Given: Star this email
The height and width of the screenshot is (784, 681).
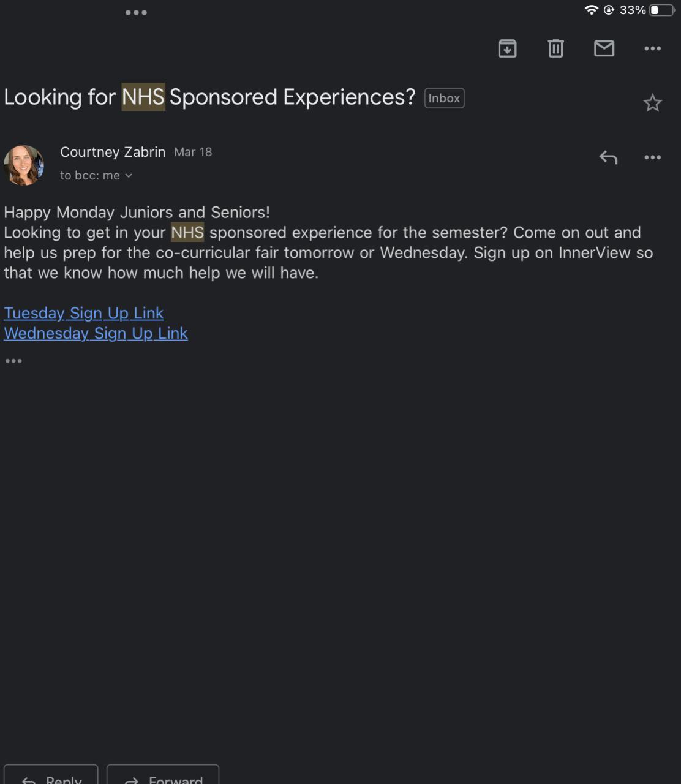Looking at the screenshot, I should [x=652, y=103].
